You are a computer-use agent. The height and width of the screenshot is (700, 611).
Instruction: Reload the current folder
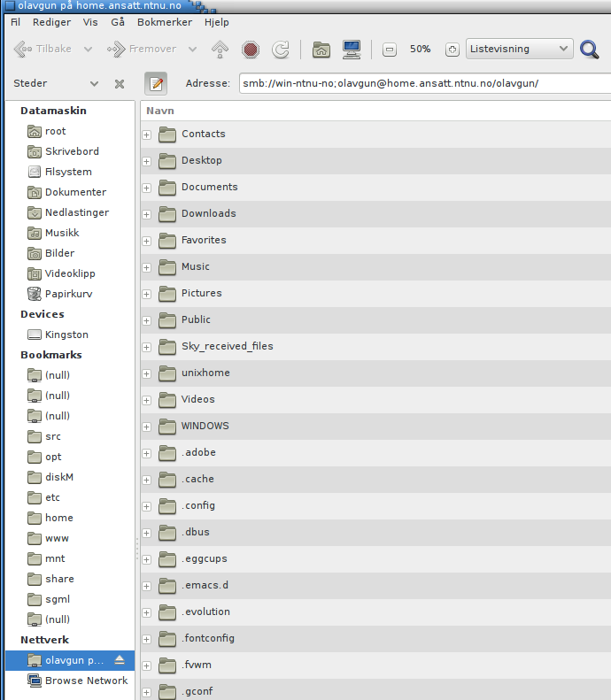click(x=281, y=49)
